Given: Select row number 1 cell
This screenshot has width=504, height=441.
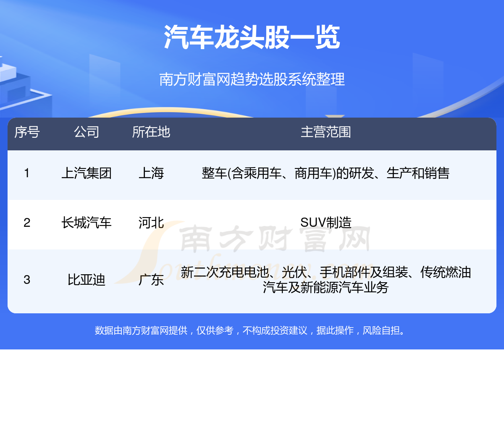Looking at the screenshot, I should (x=27, y=173).
